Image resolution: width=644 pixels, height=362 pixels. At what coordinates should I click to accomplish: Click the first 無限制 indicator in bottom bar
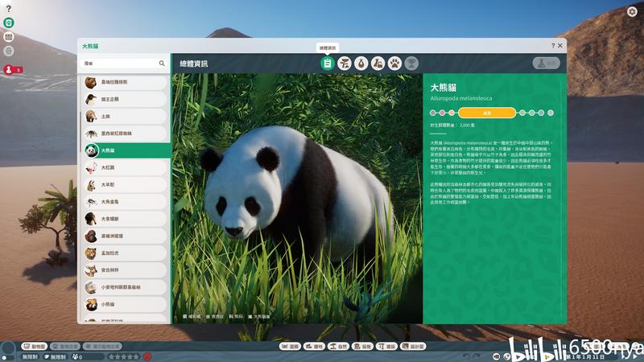pos(31,357)
